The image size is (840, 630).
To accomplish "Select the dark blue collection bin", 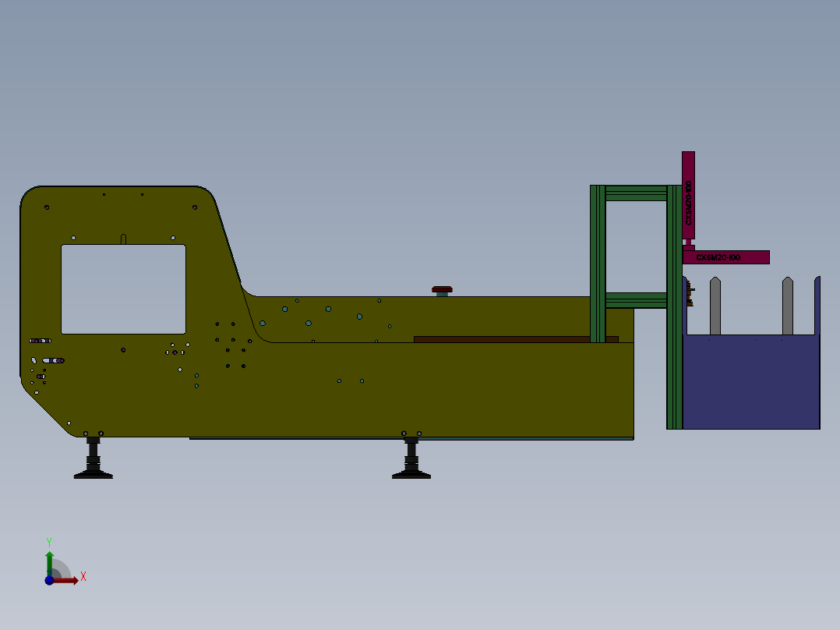I will click(751, 382).
